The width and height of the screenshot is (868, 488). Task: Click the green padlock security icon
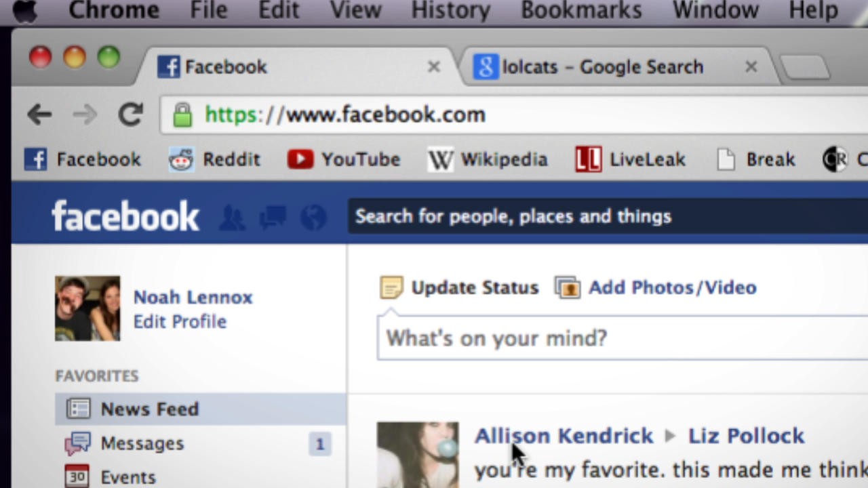click(x=182, y=115)
